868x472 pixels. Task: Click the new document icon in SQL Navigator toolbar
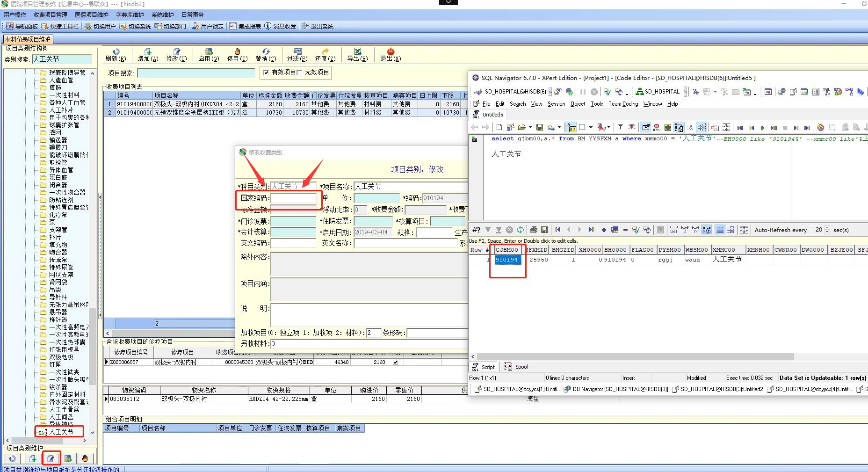coord(499,127)
